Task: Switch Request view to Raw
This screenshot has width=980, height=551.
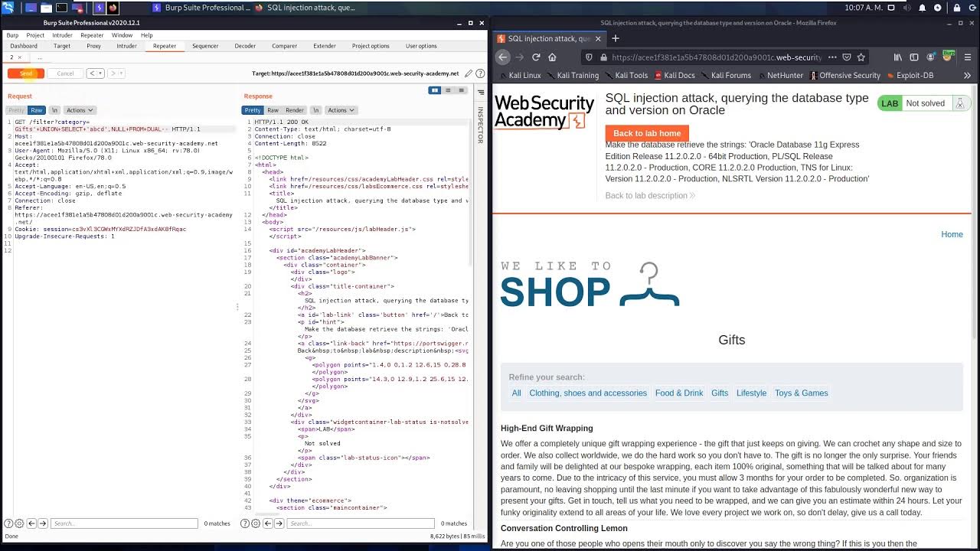Action: tap(36, 110)
